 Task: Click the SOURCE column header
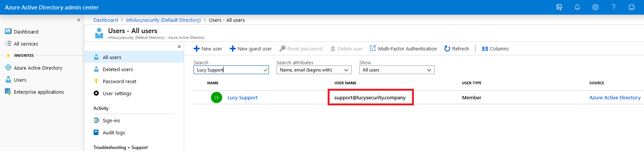pos(597,83)
